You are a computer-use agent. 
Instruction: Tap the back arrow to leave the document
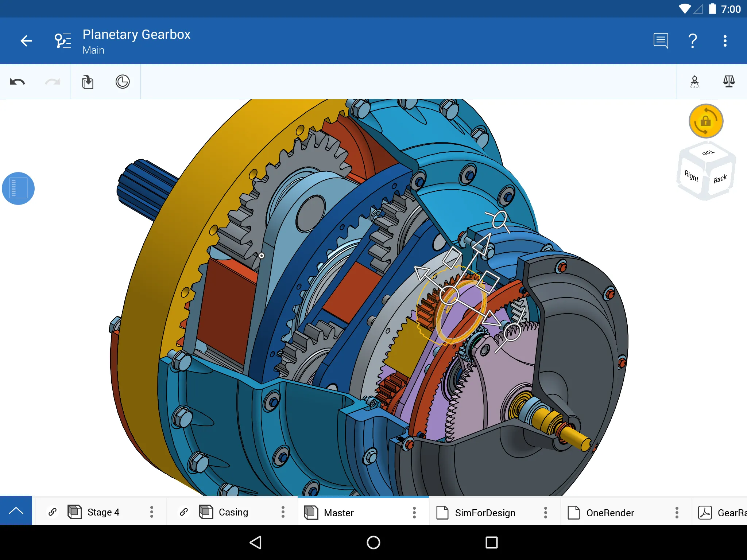click(26, 41)
